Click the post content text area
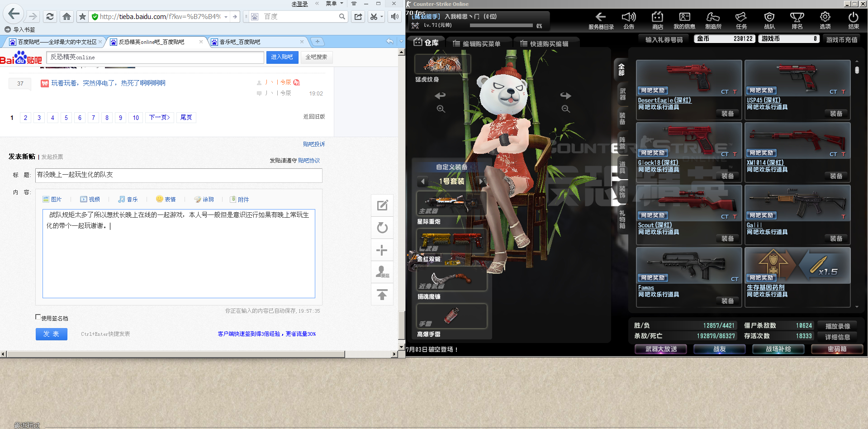 tap(179, 253)
